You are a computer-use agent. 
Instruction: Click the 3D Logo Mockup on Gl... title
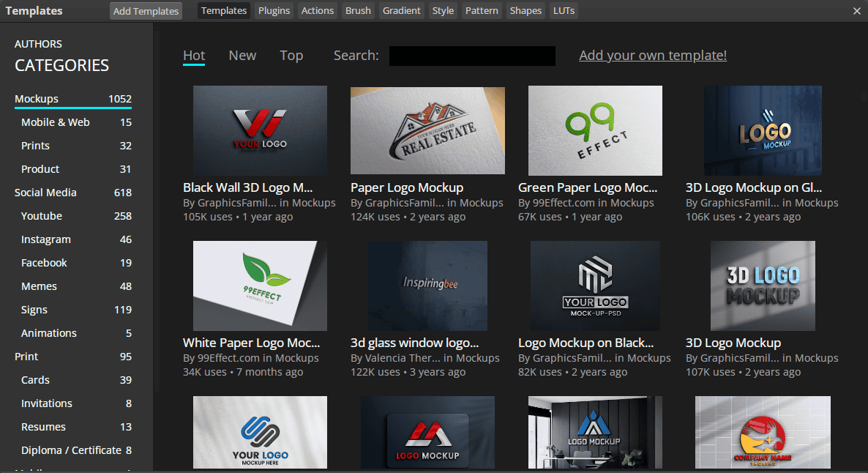pos(754,187)
